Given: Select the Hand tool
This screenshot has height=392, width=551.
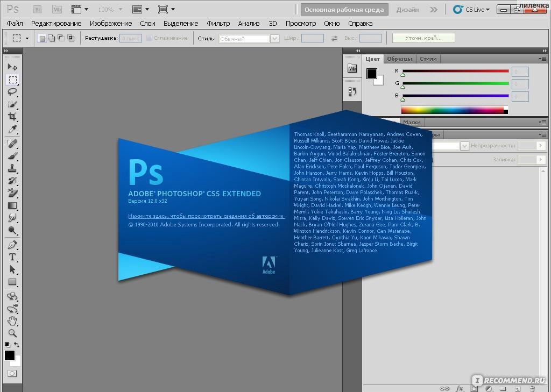Looking at the screenshot, I should coord(12,321).
